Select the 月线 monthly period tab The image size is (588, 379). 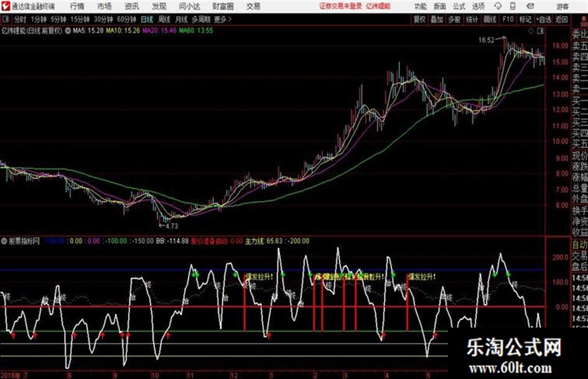pos(182,19)
